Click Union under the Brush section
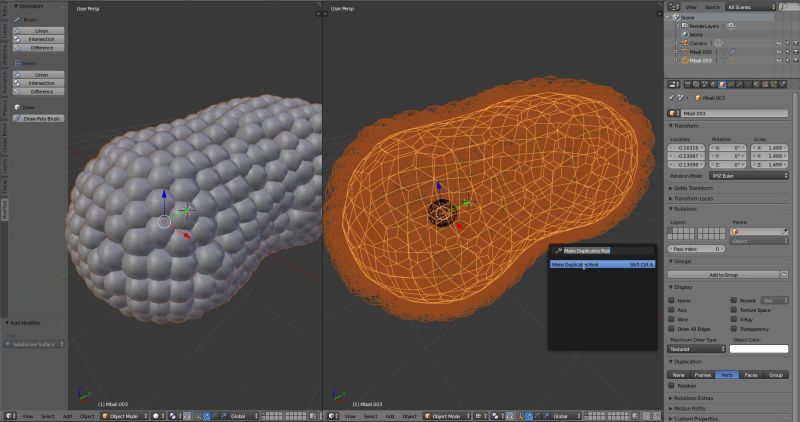Viewport: 800px width, 422px height. [39, 31]
